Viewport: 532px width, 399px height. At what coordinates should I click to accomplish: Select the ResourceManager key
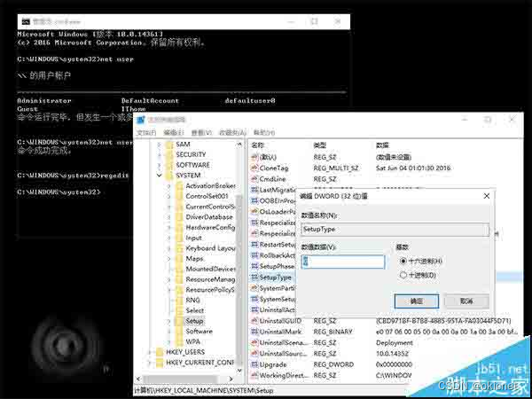pos(210,279)
